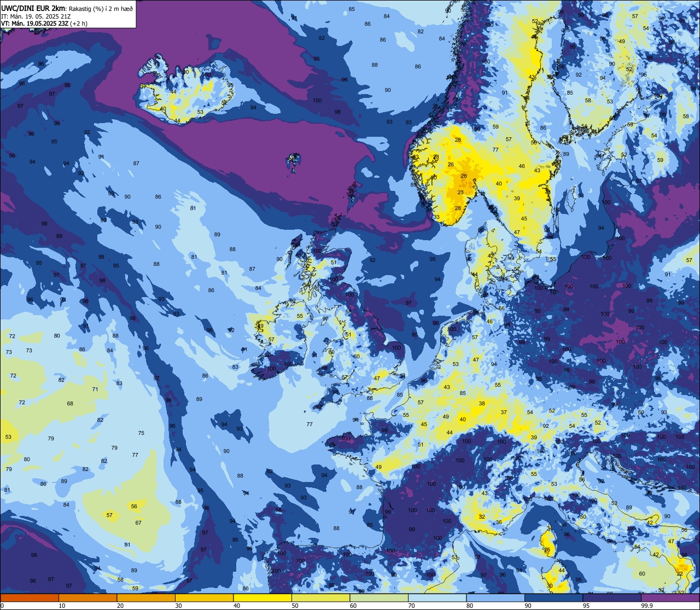700x610 pixels.
Task: Click the 'IT: Mán. 19. 05. 2025 21Z' line
Action: click(x=36, y=16)
